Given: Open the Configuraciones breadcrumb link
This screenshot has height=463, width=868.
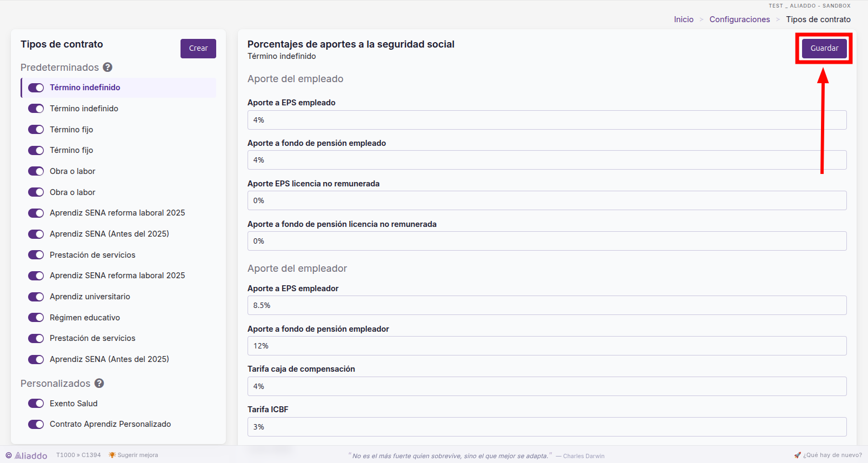Looking at the screenshot, I should coord(739,19).
